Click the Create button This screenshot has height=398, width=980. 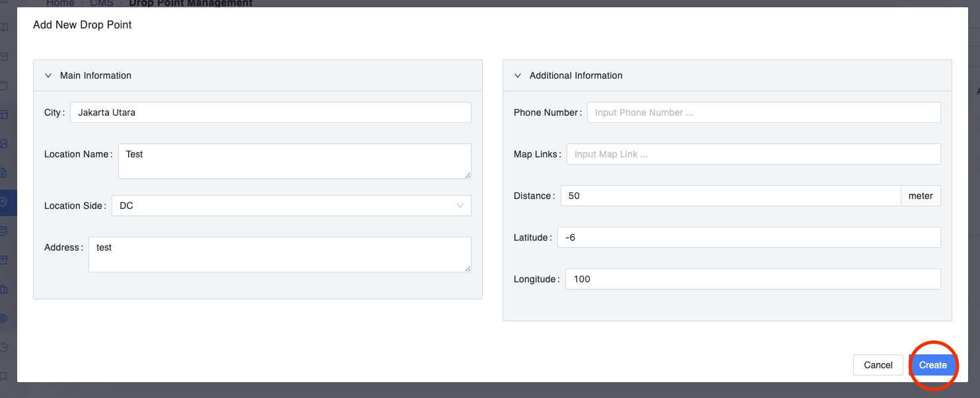click(932, 365)
